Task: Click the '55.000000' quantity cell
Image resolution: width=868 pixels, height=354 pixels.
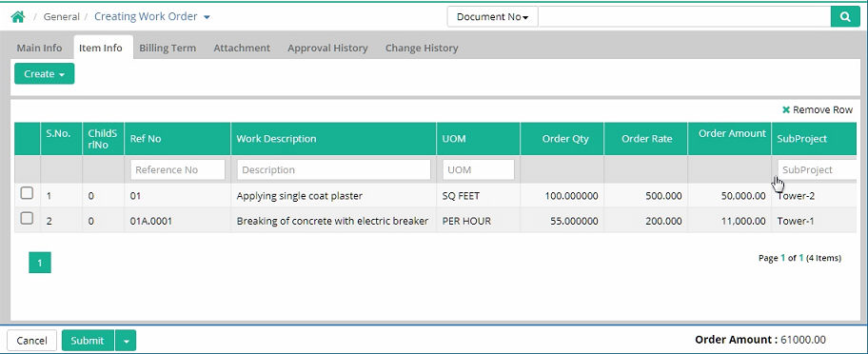Action: pos(562,221)
